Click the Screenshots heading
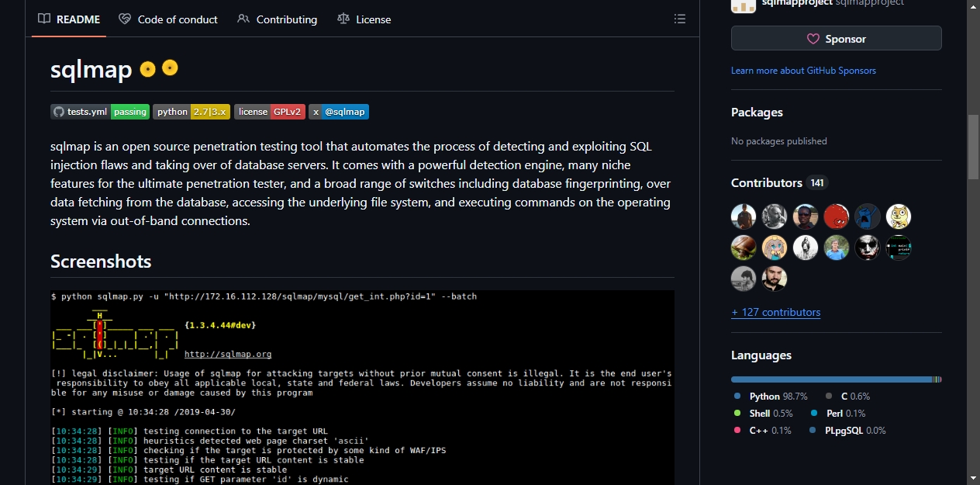Viewport: 980px width, 485px height. (101, 262)
